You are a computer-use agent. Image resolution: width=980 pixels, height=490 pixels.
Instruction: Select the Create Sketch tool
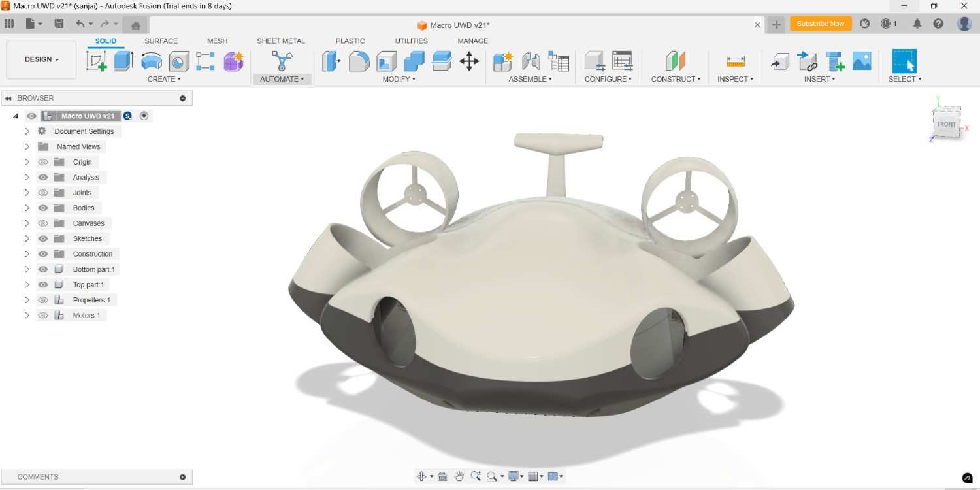pos(97,61)
